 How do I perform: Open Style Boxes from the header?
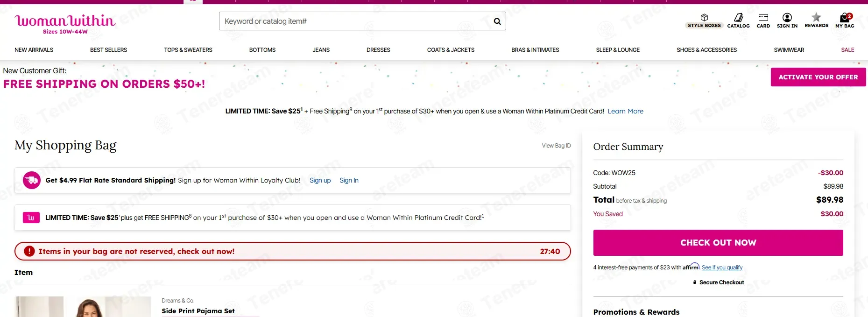pos(704,21)
